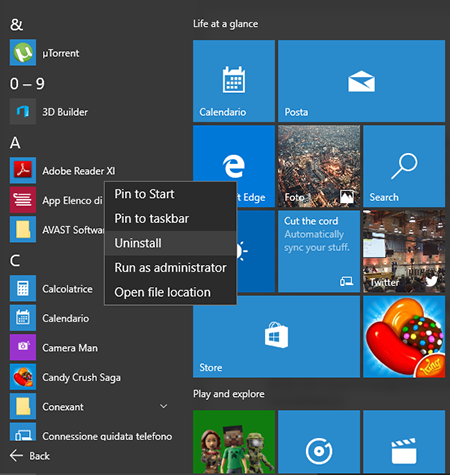This screenshot has width=450, height=475.
Task: Go Back from the all apps list
Action: coord(30,456)
